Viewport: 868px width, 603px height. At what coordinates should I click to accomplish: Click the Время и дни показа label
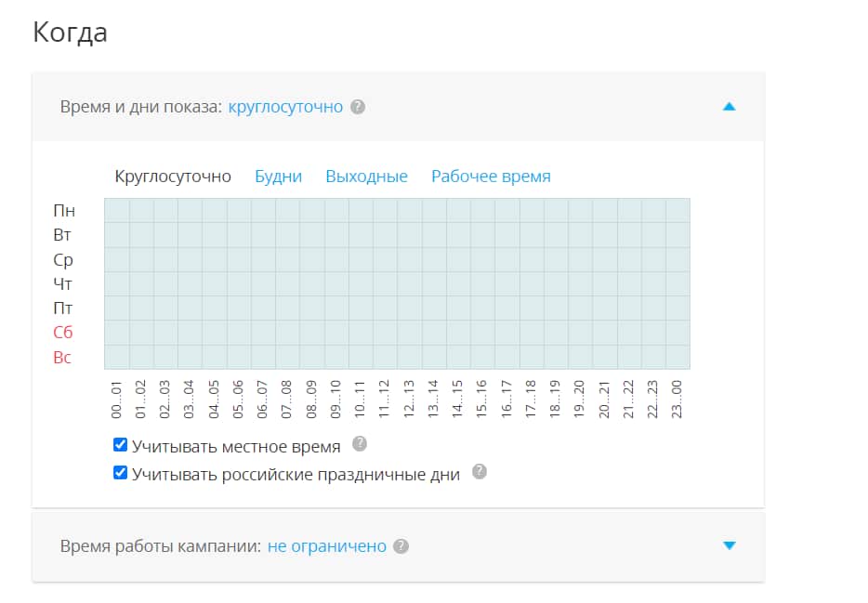click(x=141, y=107)
